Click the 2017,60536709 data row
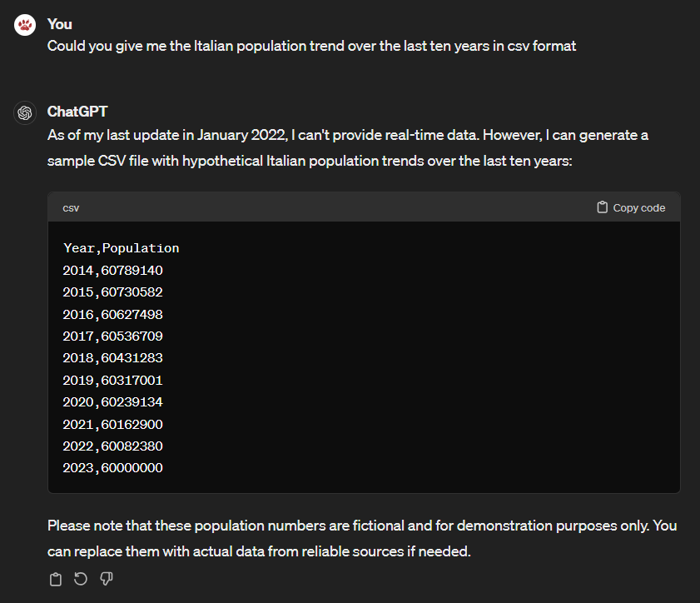Viewport: 700px width, 603px height. click(x=113, y=336)
